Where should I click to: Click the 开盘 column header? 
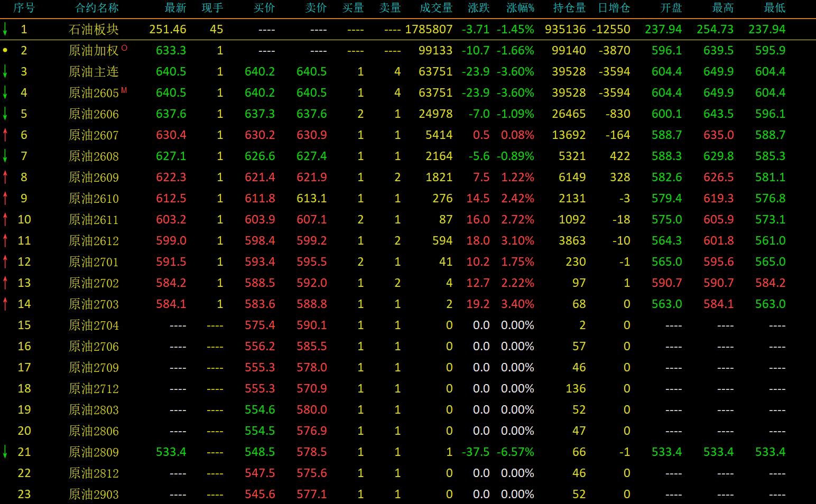(671, 8)
